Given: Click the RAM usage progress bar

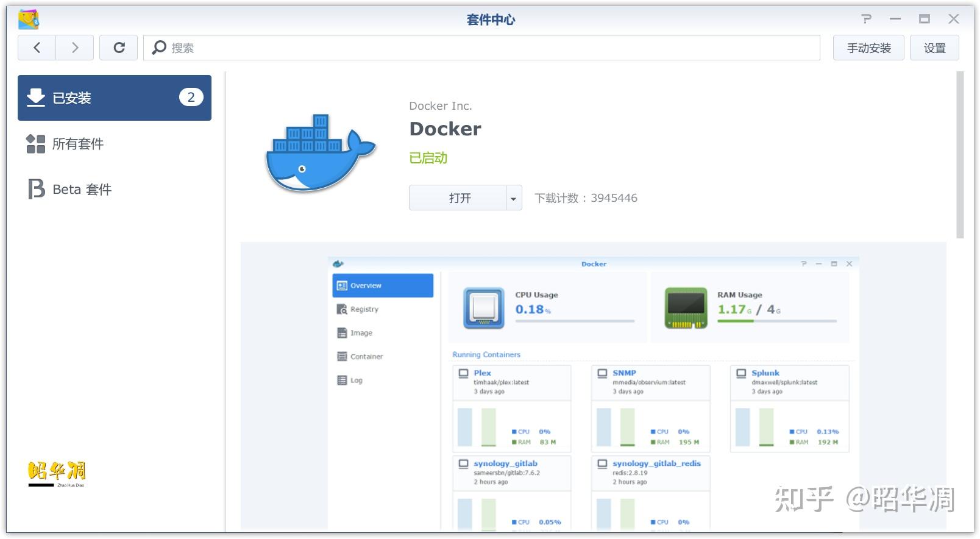Looking at the screenshot, I should pos(777,321).
